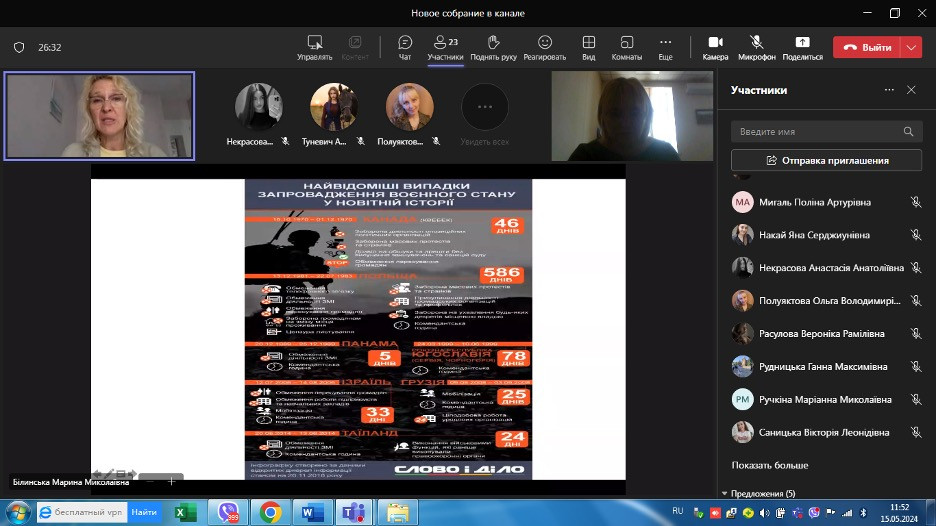Click mic icon beside Полуяктова Ольга in list

coord(916,300)
